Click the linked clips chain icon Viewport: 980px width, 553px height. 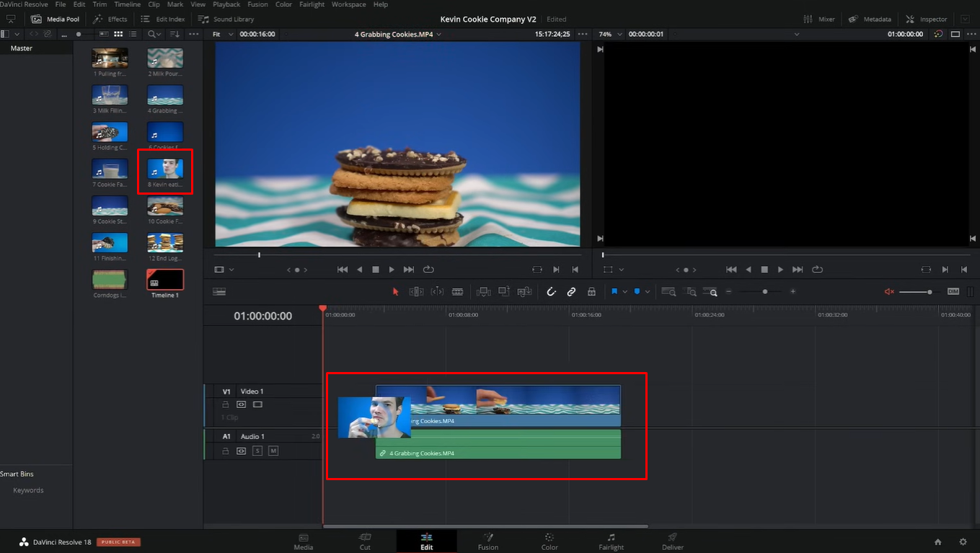pyautogui.click(x=572, y=291)
